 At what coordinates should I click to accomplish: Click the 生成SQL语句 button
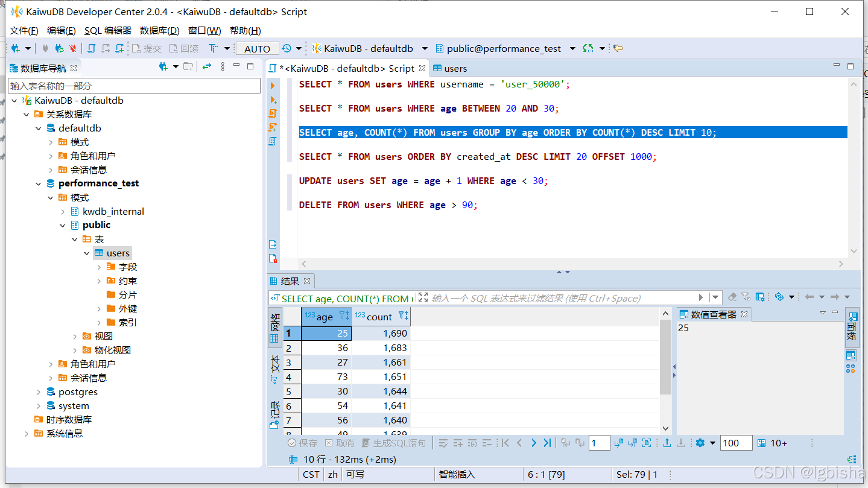[394, 443]
